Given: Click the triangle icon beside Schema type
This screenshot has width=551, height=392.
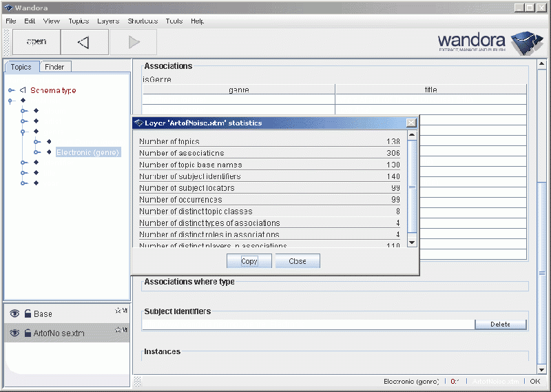Looking at the screenshot, I should pos(23,90).
